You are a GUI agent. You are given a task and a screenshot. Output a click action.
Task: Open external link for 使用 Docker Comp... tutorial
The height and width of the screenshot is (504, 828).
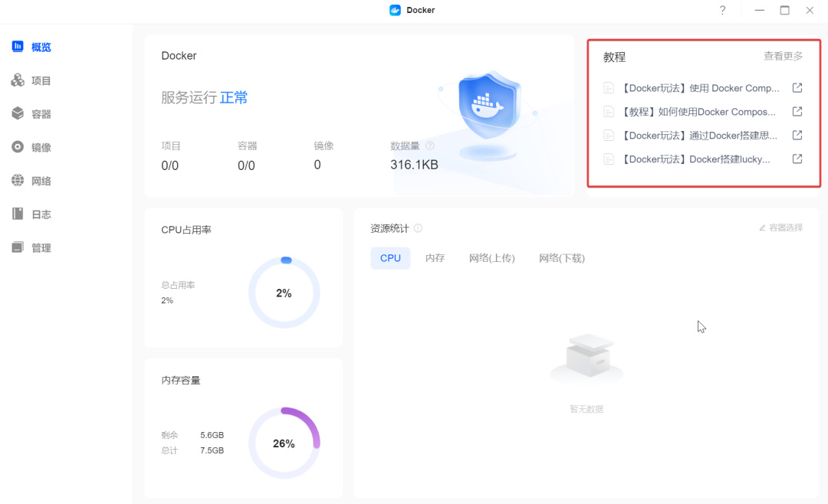797,87
